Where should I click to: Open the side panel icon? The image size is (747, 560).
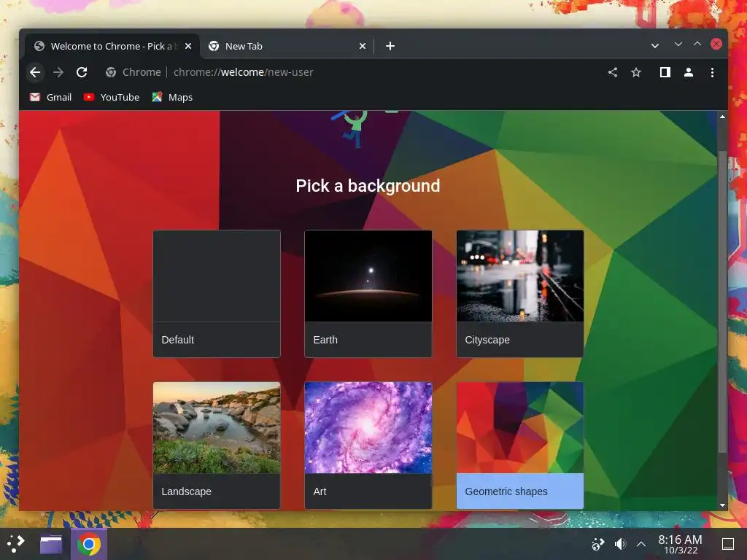pyautogui.click(x=665, y=72)
